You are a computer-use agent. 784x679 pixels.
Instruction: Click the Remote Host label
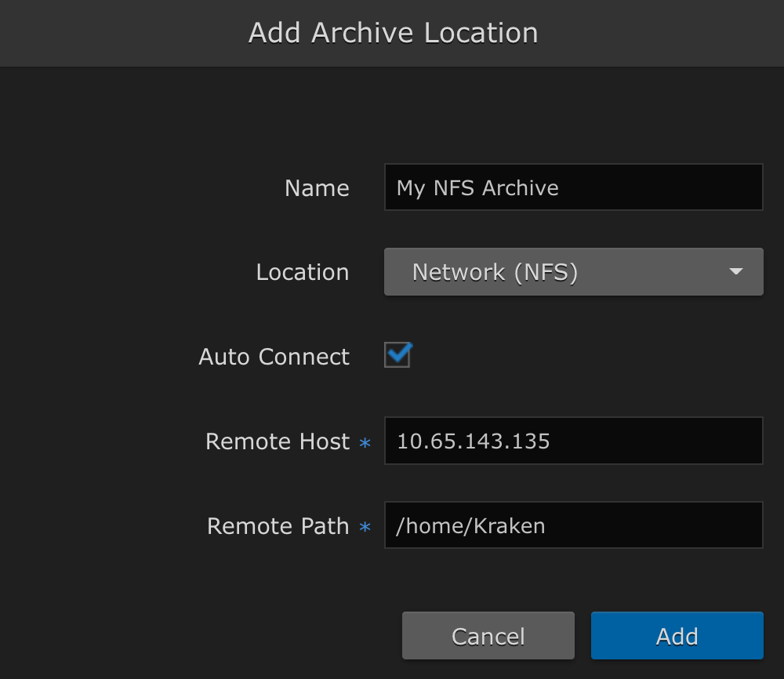click(277, 441)
